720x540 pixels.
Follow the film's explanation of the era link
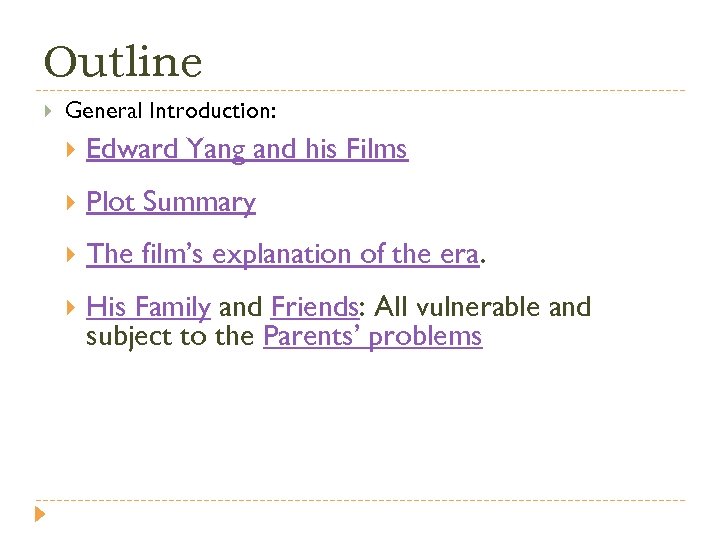282,255
